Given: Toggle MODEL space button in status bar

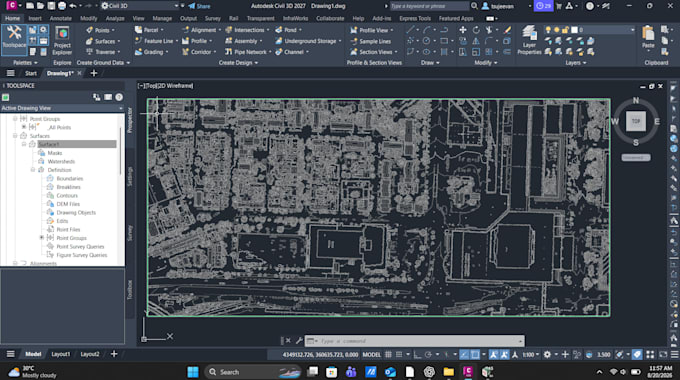Looking at the screenshot, I should click(371, 354).
